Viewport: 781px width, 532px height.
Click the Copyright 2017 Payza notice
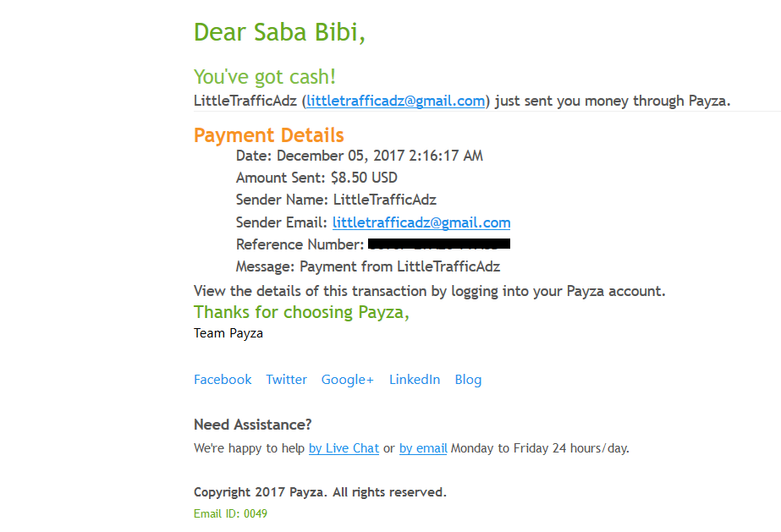point(320,492)
